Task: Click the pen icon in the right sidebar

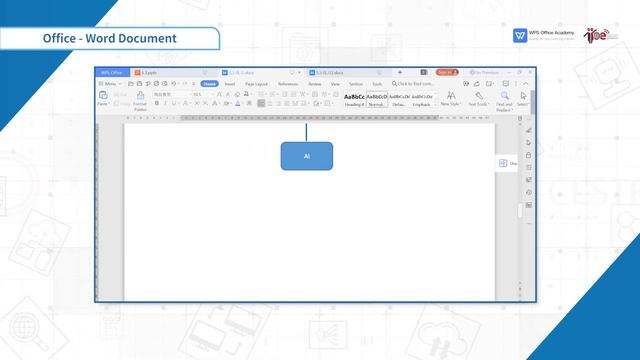Action: (x=529, y=131)
